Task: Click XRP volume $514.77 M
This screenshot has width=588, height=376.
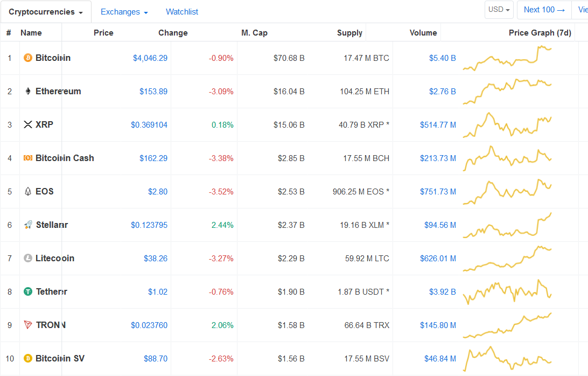Action: [x=438, y=125]
